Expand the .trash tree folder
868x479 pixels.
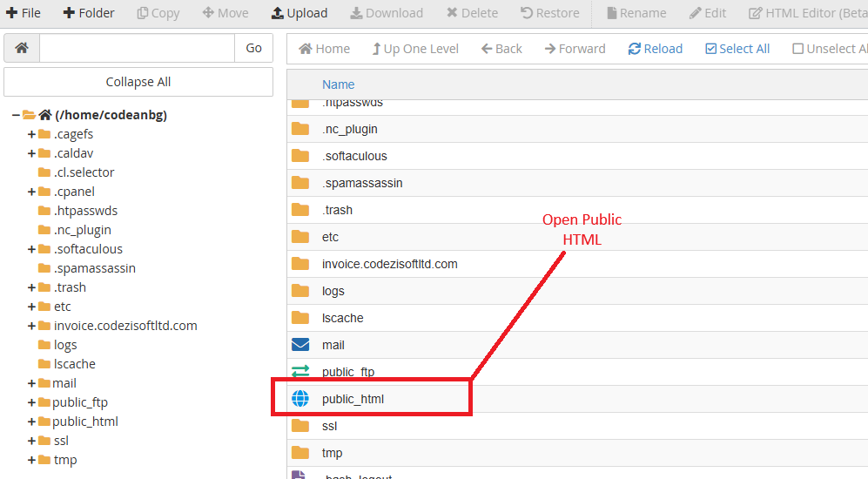coord(31,288)
